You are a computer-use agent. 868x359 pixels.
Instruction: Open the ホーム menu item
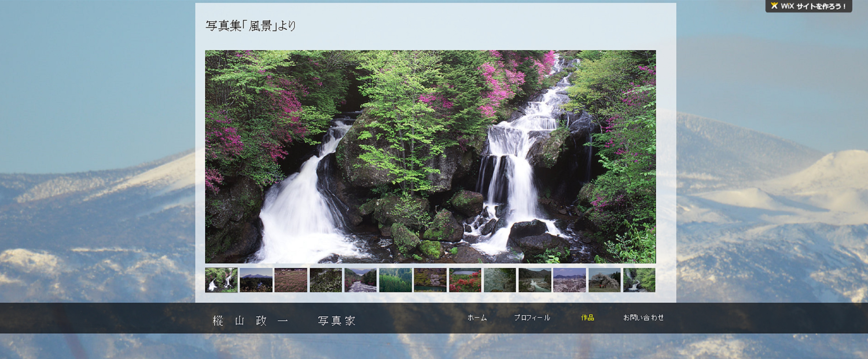click(477, 318)
